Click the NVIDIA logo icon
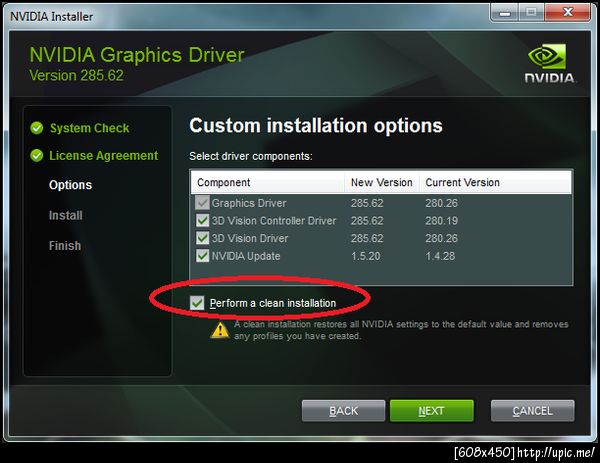Viewport: 600px width, 463px height. tap(549, 63)
